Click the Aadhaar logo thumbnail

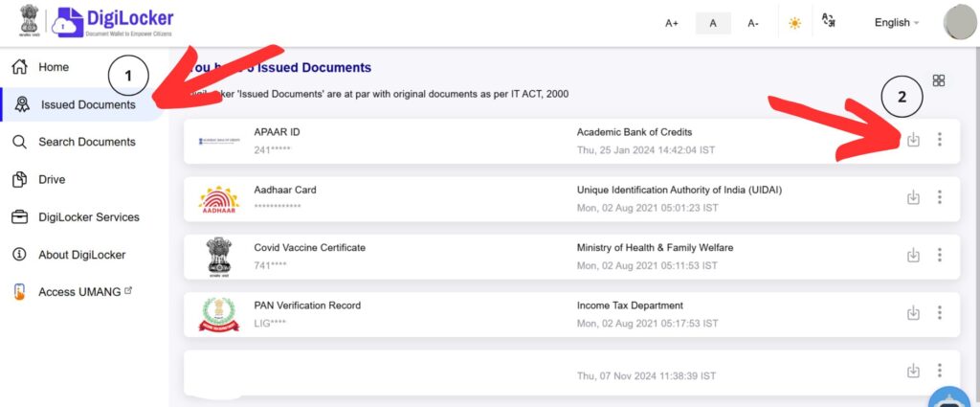click(219, 199)
